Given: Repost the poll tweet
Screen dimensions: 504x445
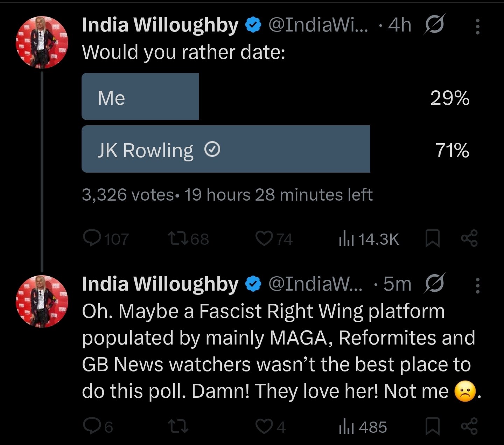Looking at the screenshot, I should click(x=178, y=239).
